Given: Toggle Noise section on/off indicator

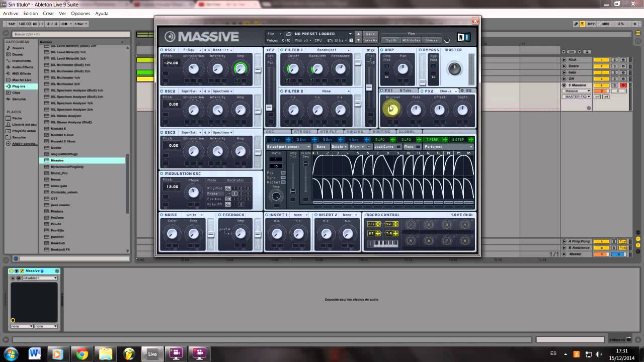Looking at the screenshot, I should [x=162, y=215].
